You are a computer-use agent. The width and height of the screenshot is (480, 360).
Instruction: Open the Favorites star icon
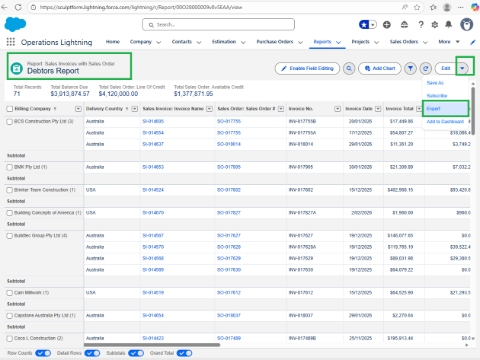364,25
